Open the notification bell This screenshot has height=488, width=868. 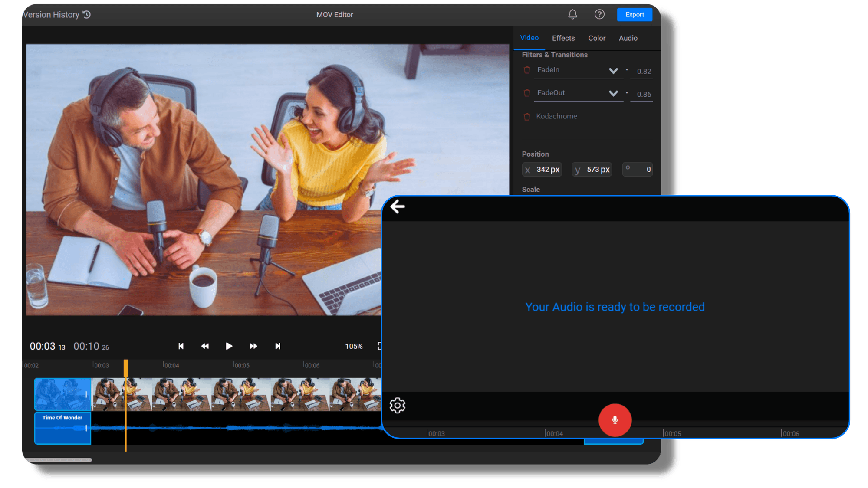point(572,14)
